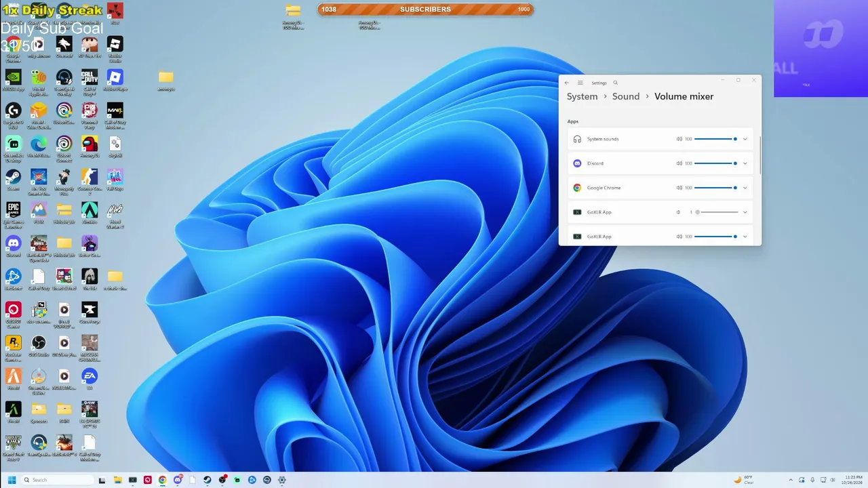Open Discord from the taskbar
Screen dimensions: 868x488
[x=178, y=480]
